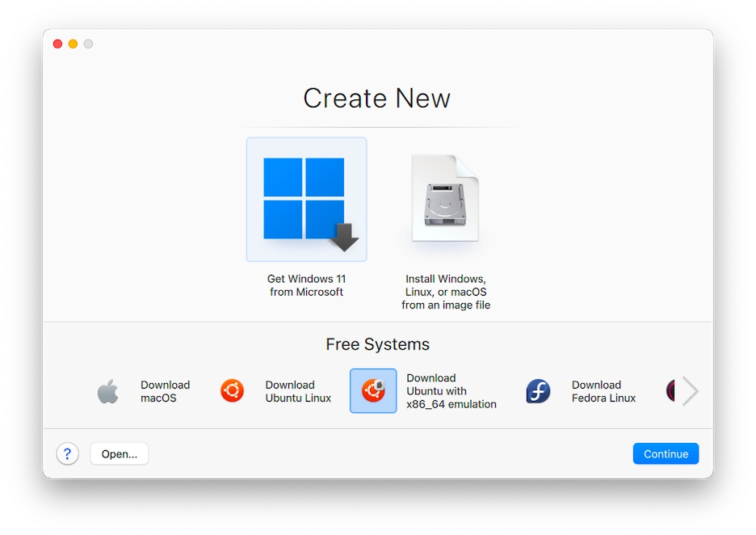Image resolution: width=756 pixels, height=535 pixels.
Task: Click the blue Continue button
Action: [x=666, y=454]
